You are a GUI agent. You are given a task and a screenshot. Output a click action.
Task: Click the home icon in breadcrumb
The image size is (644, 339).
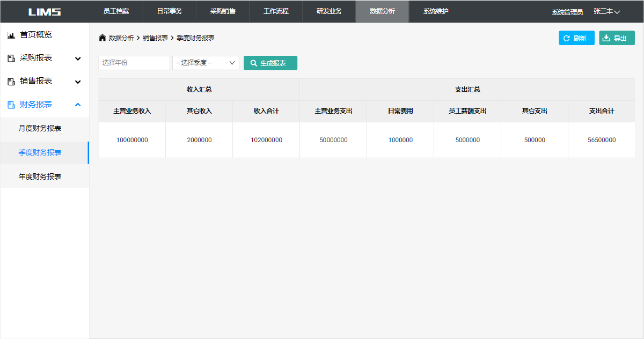pos(103,38)
